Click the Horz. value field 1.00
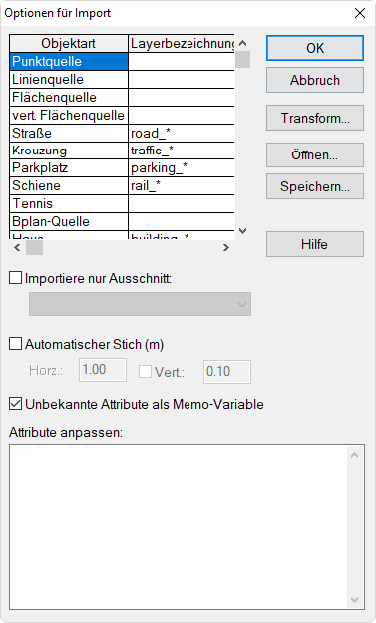Screen dimensions: 376x623 (103, 370)
